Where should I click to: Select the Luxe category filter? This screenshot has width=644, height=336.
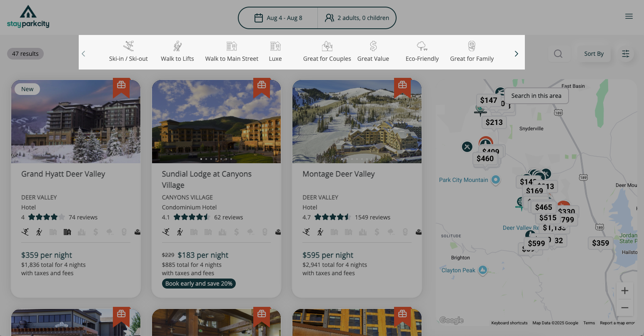(275, 52)
